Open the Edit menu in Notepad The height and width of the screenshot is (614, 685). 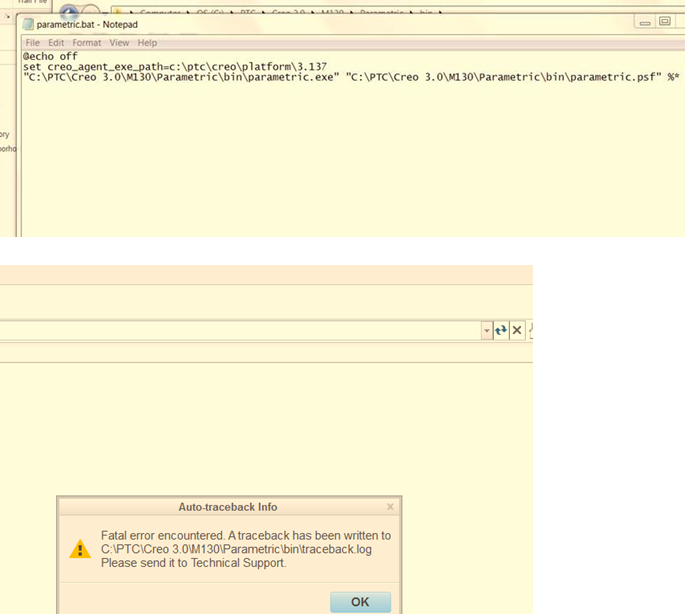click(56, 43)
